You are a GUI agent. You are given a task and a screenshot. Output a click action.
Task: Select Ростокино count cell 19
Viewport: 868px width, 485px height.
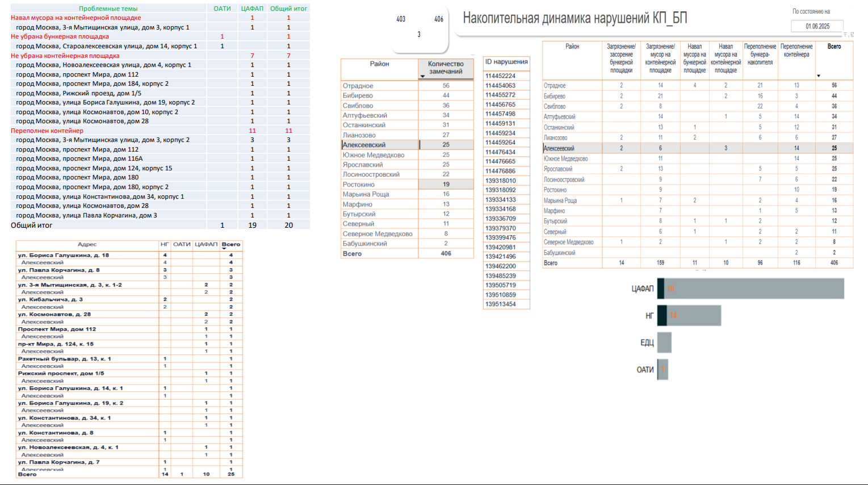pyautogui.click(x=446, y=184)
